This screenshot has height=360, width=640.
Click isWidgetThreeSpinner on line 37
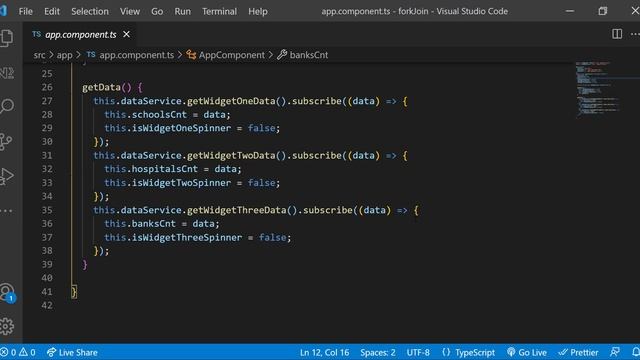coord(187,238)
